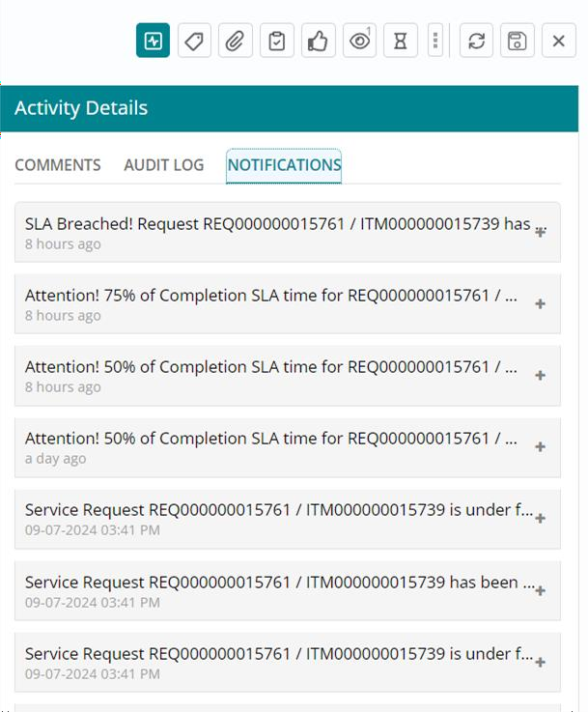Open the tags icon

pos(194,41)
